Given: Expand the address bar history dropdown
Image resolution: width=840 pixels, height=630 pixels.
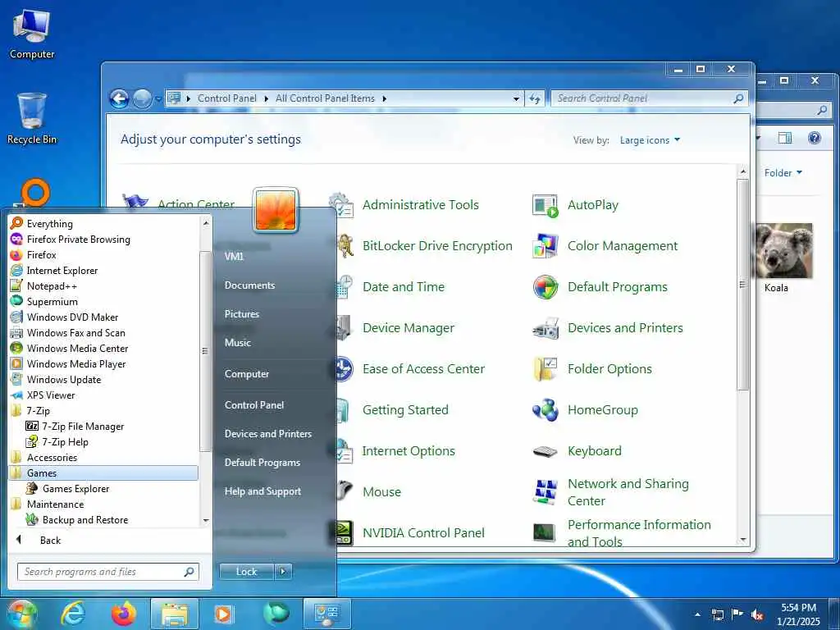Looking at the screenshot, I should 516,98.
